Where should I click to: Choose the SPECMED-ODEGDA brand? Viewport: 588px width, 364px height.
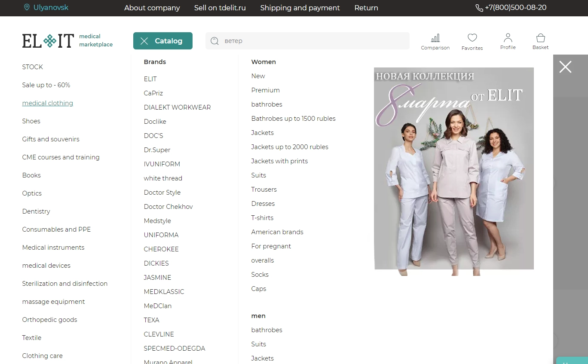pos(175,349)
